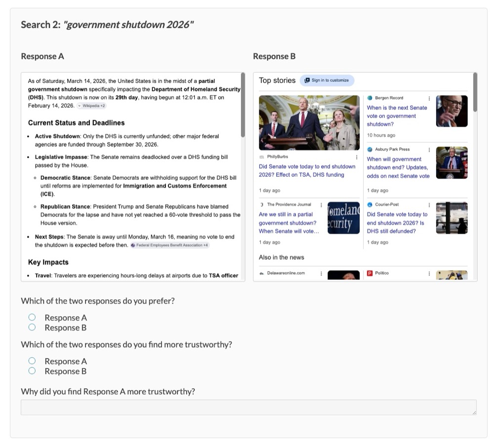Click the Courier-Post airport thumbnail
This screenshot has height=448, width=494.
tap(452, 218)
